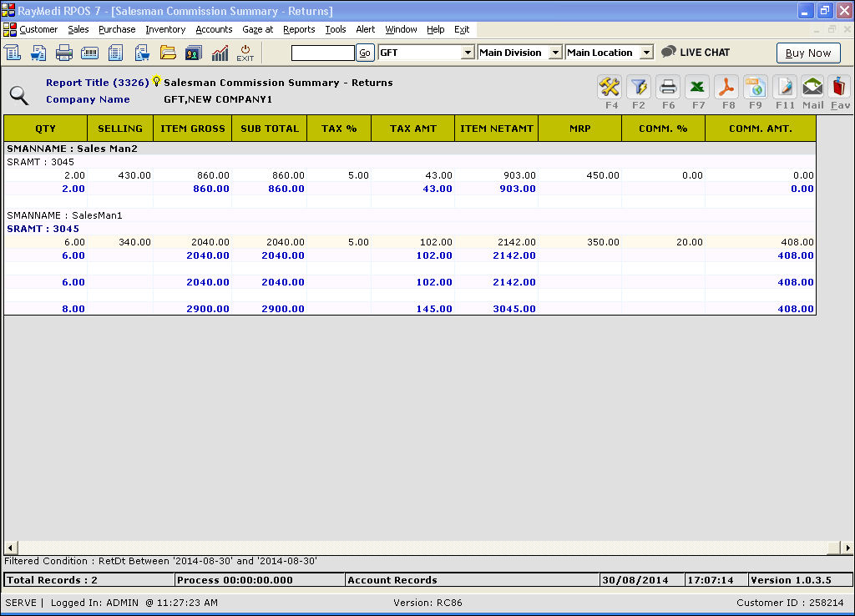The width and height of the screenshot is (855, 616).
Task: Export report as HTML with F9 icon
Action: 756,87
